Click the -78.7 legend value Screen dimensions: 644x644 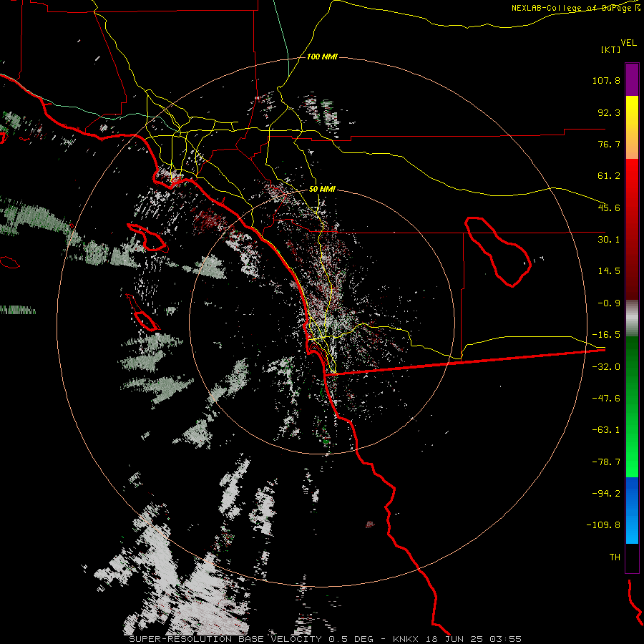point(606,462)
